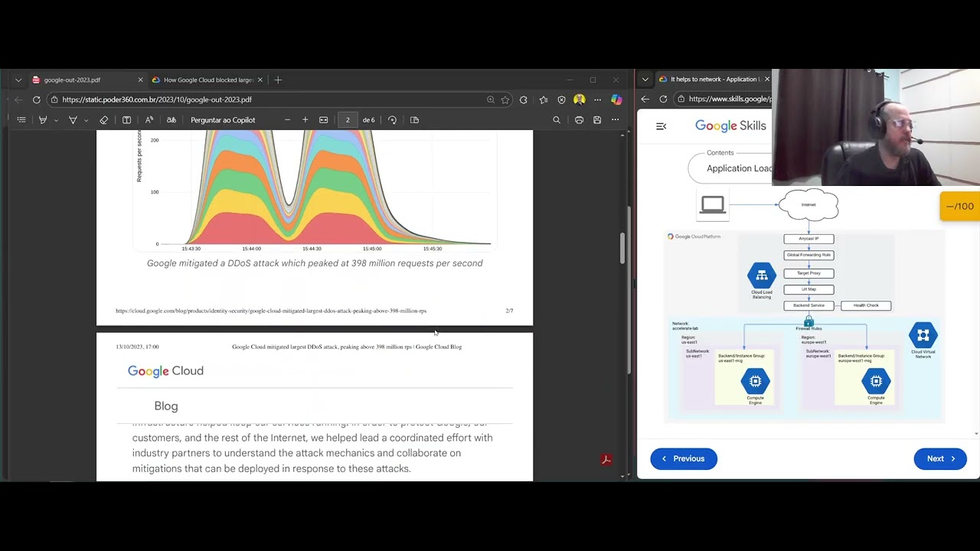The image size is (980, 551).
Task: Go back in the right browser window
Action: [x=645, y=99]
